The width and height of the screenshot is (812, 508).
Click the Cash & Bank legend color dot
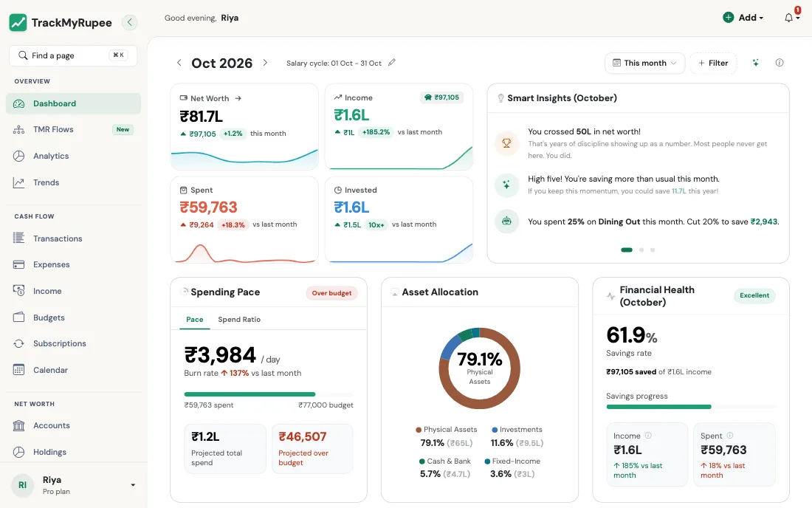[x=422, y=461]
